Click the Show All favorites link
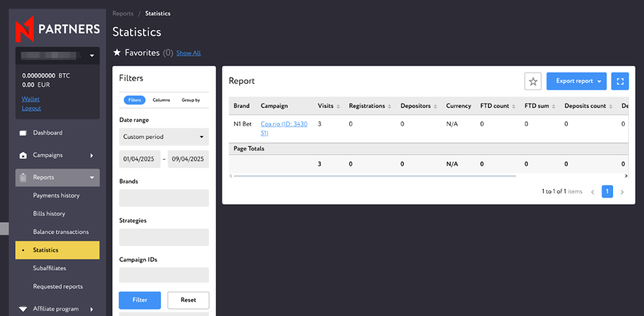 pyautogui.click(x=188, y=53)
